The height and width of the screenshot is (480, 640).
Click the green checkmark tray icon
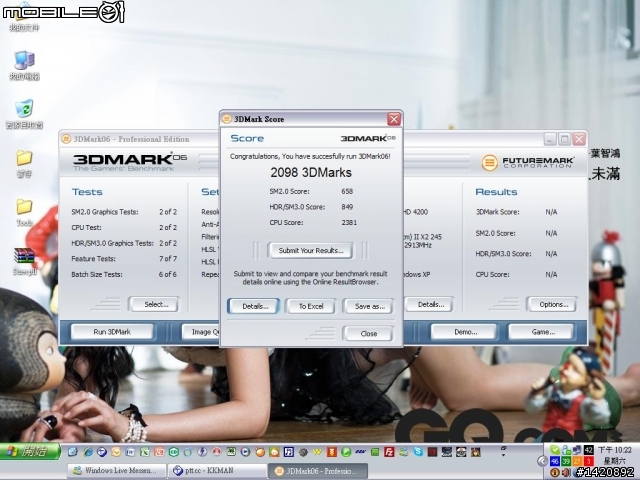555,450
